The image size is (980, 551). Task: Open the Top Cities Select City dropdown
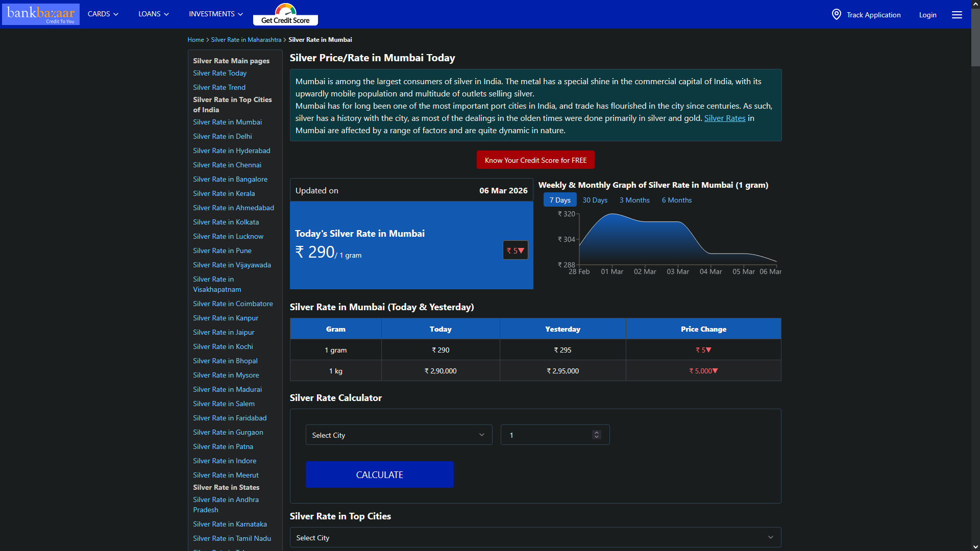click(535, 538)
